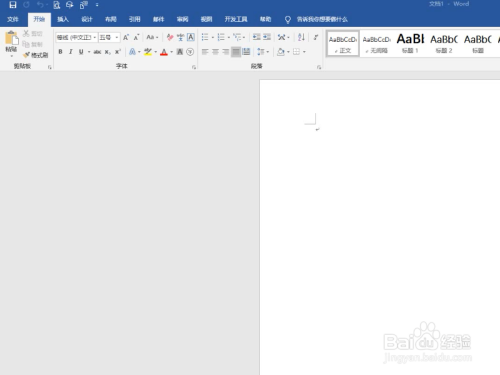Click the Save icon in quick access toolbar
This screenshot has width=500, height=375.
(x=13, y=5)
